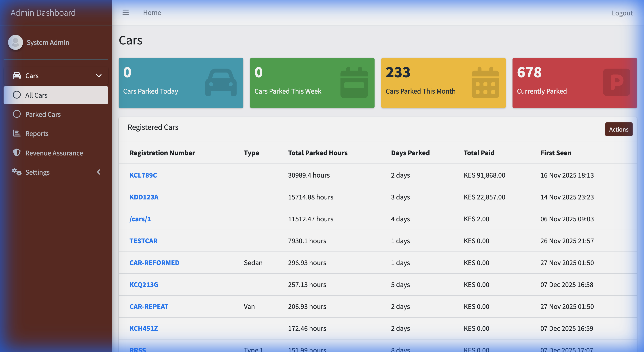Click the 172.46 hours cell
The image size is (644, 352).
coord(307,328)
